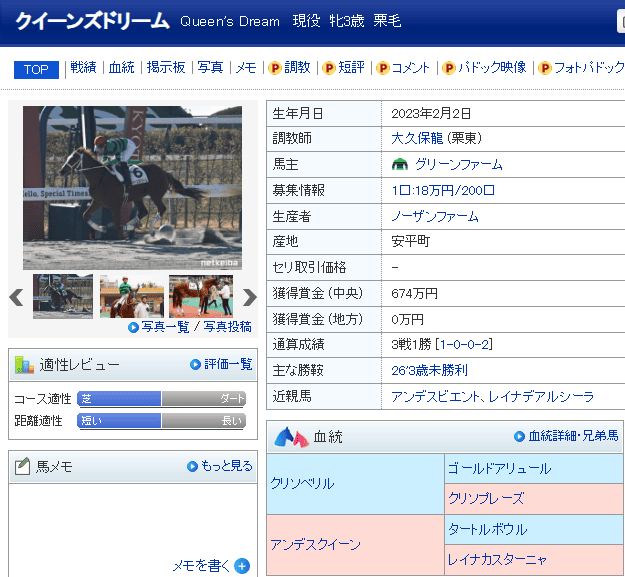Click the round arrow icon beside 評価一覧
The image size is (625, 577).
point(195,365)
